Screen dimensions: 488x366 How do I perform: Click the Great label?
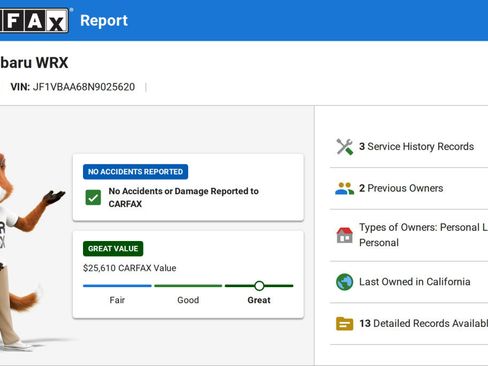(259, 300)
